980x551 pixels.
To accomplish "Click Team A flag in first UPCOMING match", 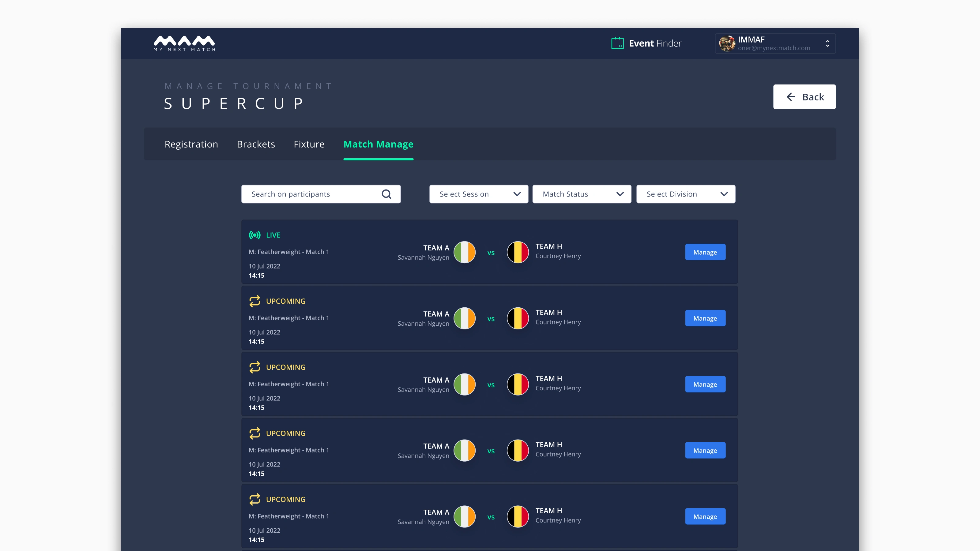I will tap(465, 318).
